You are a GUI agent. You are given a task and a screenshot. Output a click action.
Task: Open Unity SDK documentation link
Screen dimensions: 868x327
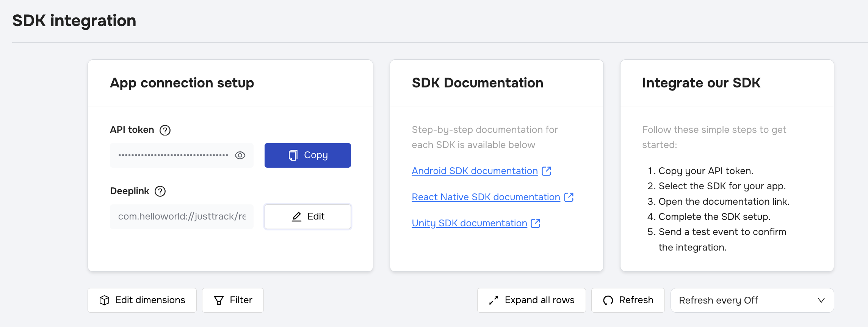[x=469, y=223]
